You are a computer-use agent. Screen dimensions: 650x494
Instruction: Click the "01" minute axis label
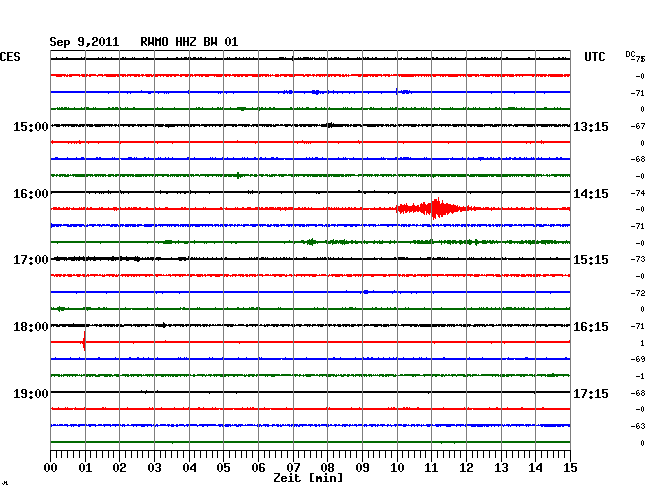85,467
